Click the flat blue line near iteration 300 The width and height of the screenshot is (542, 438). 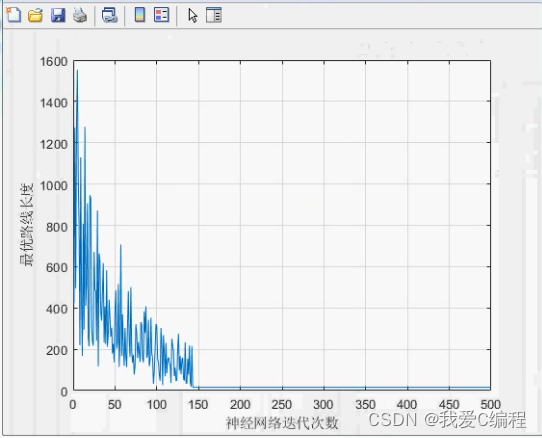pos(324,388)
